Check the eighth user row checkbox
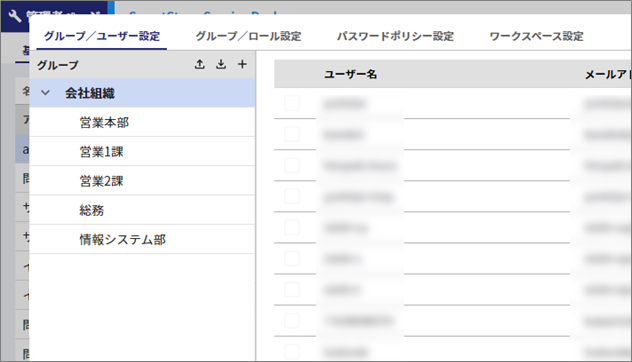The width and height of the screenshot is (632, 362). point(292,321)
